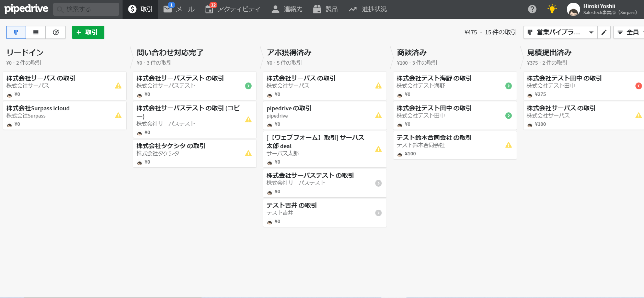Click the 商談済み stage header
Screen dimensions: 644x298
(x=455, y=57)
